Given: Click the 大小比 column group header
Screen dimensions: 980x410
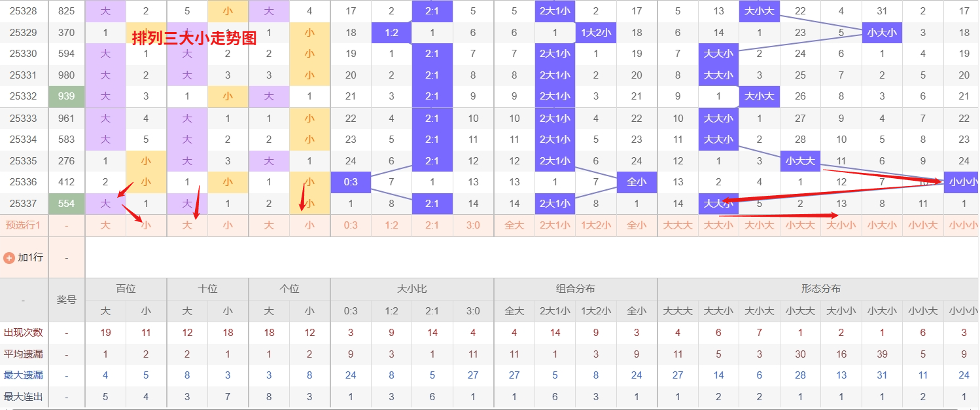Looking at the screenshot, I should point(411,289).
